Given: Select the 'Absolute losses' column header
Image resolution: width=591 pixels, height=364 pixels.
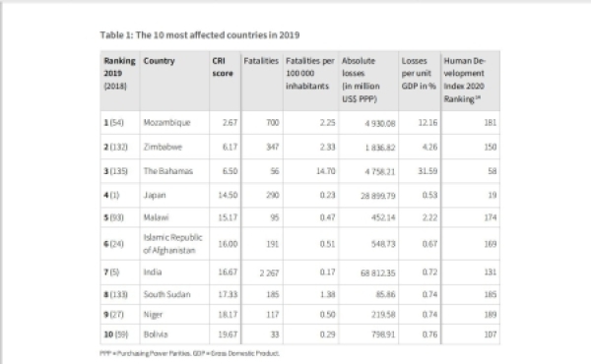Looking at the screenshot, I should point(368,81).
